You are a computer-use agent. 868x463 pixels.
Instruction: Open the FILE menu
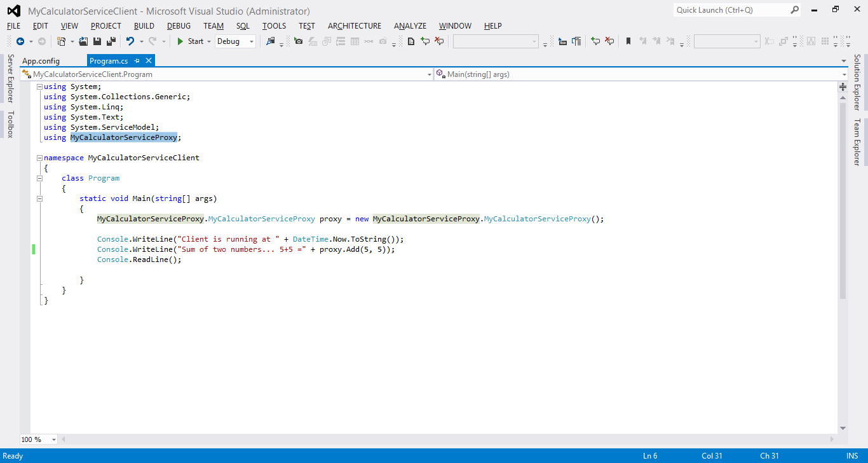13,26
